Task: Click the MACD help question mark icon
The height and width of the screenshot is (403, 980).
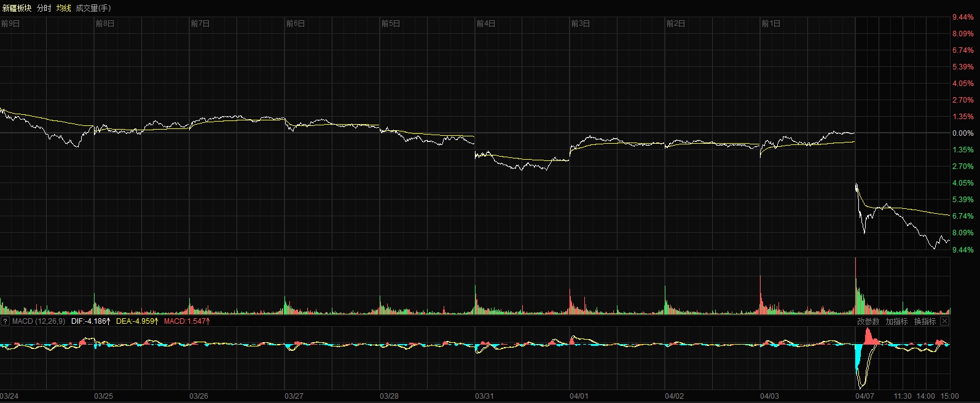Action: 5,321
